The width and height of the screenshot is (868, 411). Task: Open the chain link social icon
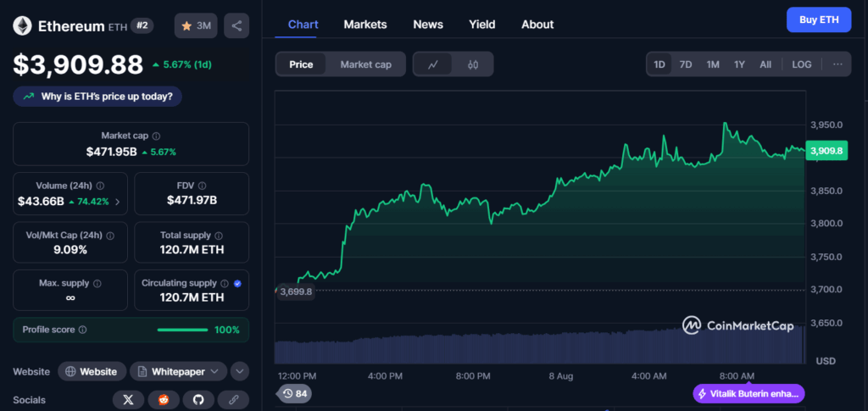233,400
